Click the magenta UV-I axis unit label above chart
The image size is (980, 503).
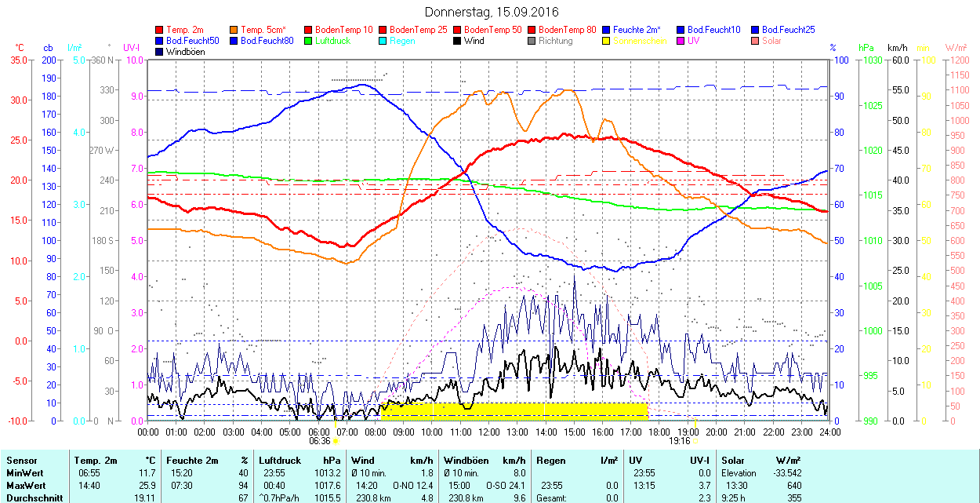132,48
